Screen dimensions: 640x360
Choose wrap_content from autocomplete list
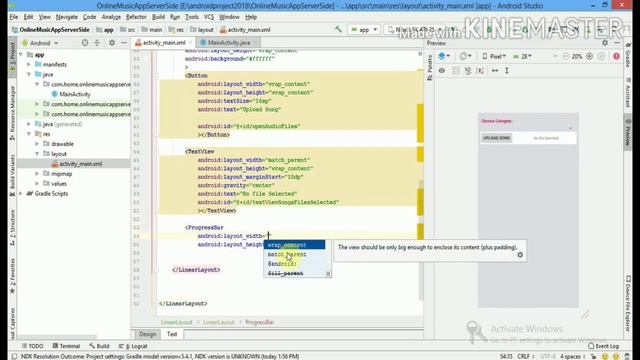294,245
